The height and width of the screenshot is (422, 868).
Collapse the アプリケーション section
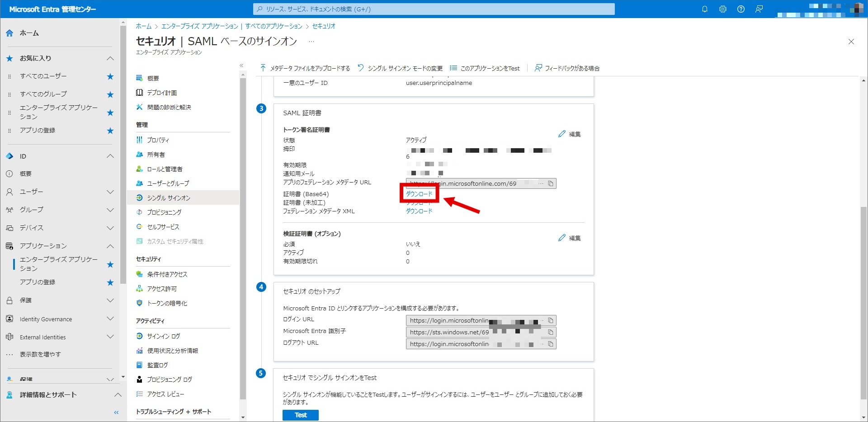(110, 246)
